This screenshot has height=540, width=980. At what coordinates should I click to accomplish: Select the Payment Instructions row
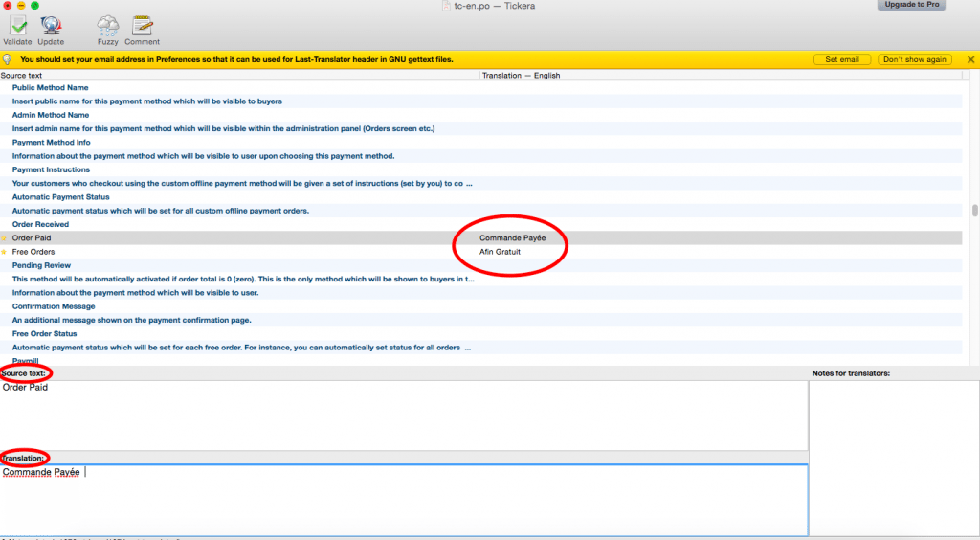point(480,170)
